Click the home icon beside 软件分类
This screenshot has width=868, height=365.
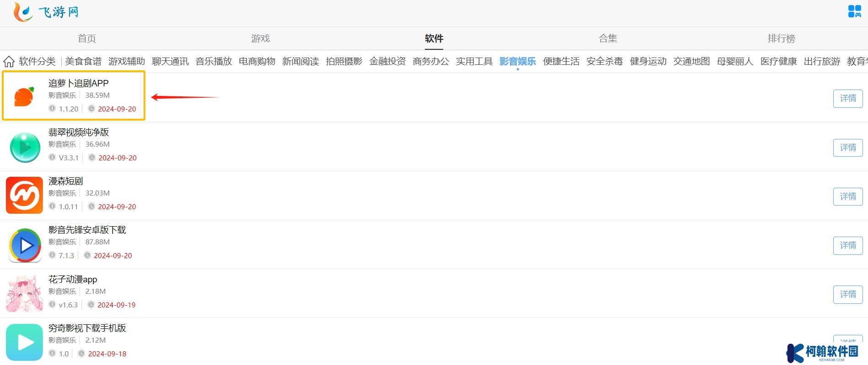click(9, 61)
